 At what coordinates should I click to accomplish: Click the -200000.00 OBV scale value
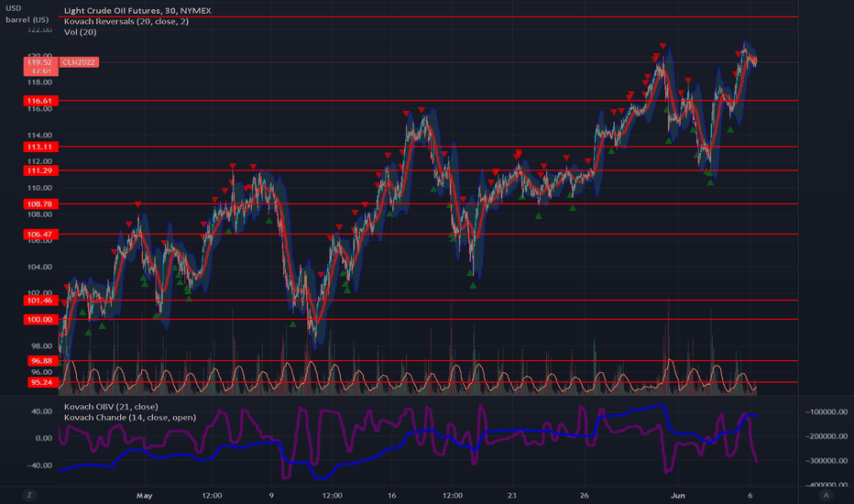(827, 436)
